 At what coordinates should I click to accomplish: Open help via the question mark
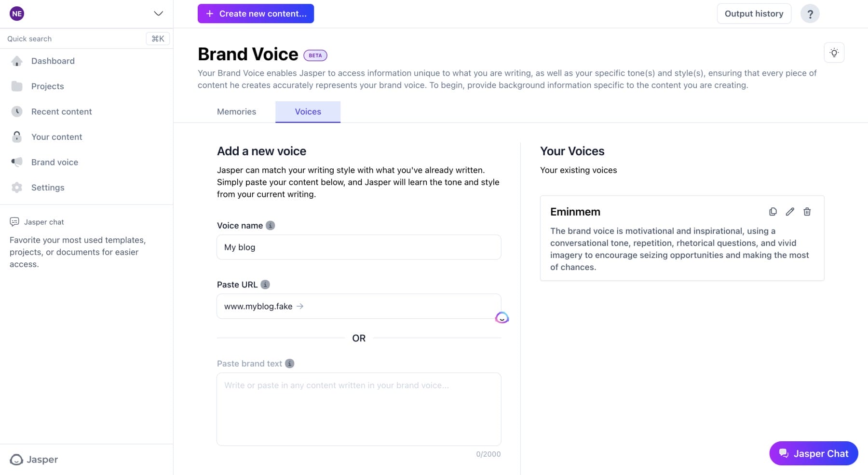810,14
